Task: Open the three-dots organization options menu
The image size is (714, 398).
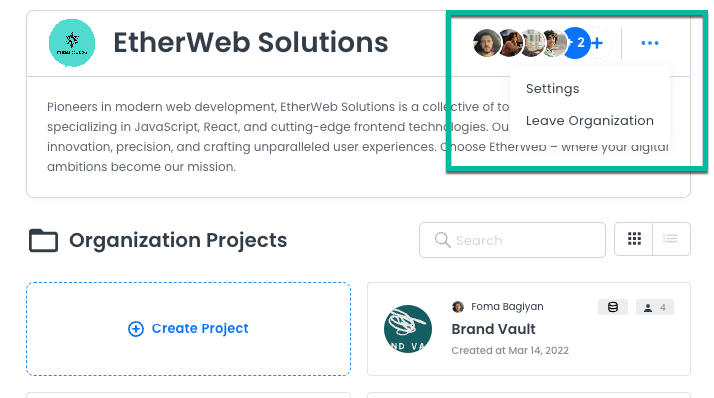Action: tap(650, 43)
